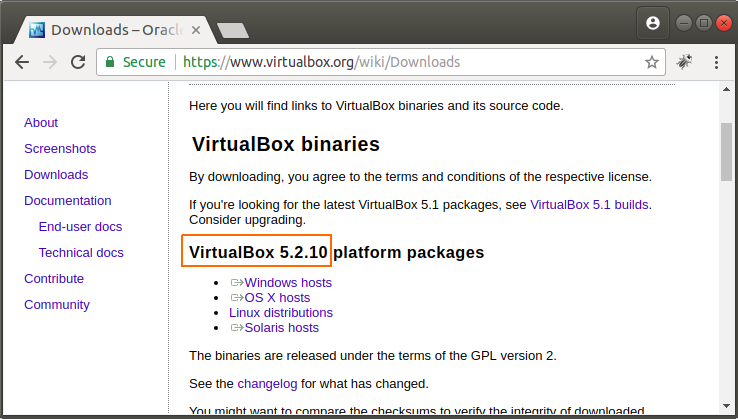Click the platform packages heading text
Viewport: 738px width, 419px height.
coord(409,252)
